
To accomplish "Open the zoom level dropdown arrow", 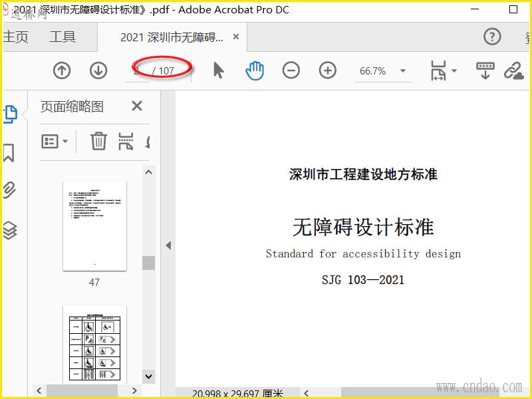I will 403,71.
